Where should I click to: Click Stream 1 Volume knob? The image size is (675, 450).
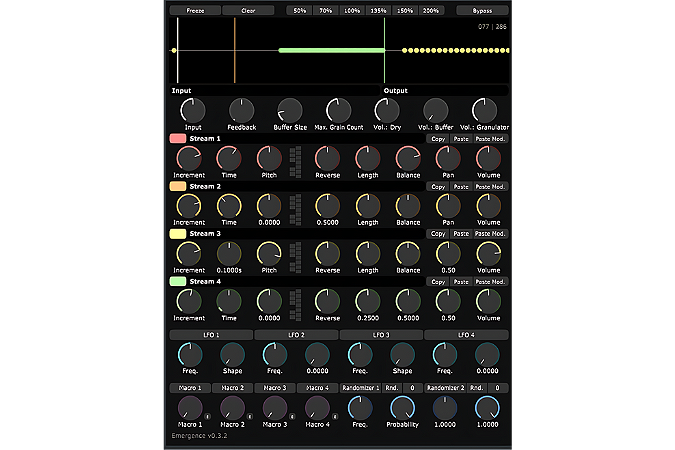click(x=489, y=158)
